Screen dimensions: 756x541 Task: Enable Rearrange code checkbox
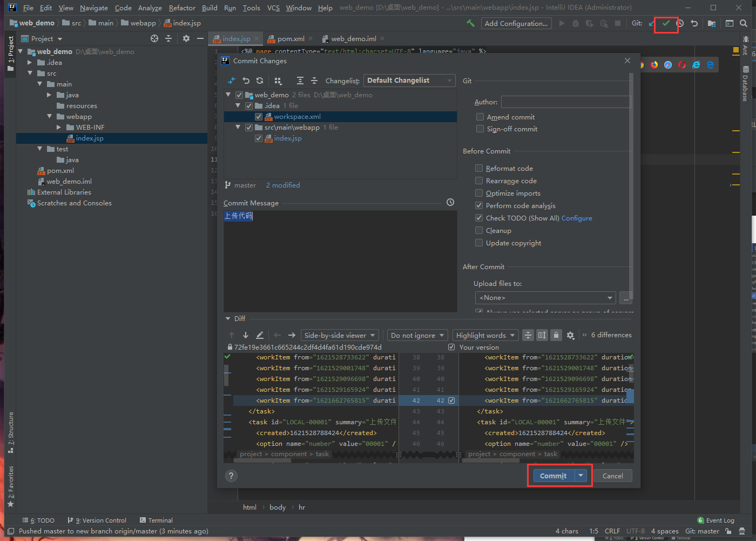479,181
